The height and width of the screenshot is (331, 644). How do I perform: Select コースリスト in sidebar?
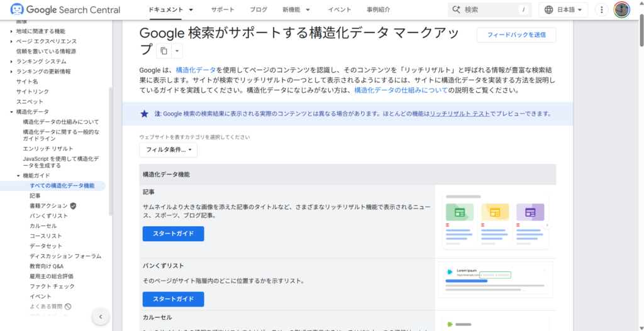pos(45,236)
